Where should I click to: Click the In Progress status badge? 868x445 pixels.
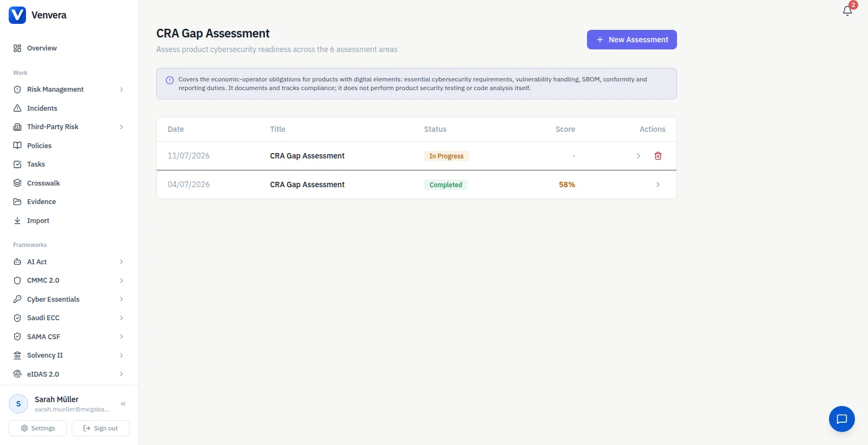446,156
